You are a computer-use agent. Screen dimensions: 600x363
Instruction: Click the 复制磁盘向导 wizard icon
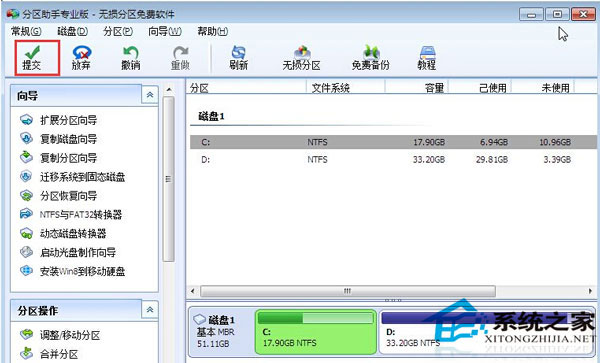pyautogui.click(x=26, y=138)
